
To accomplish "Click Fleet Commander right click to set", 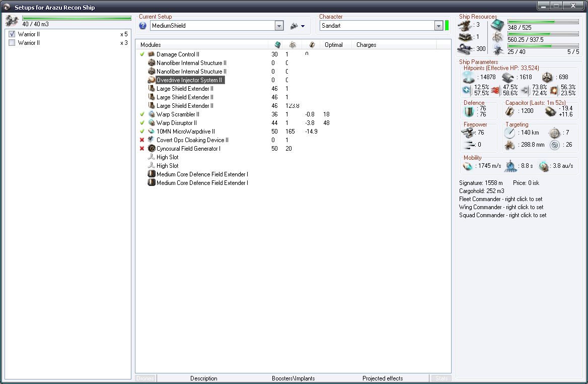I will tap(500, 199).
